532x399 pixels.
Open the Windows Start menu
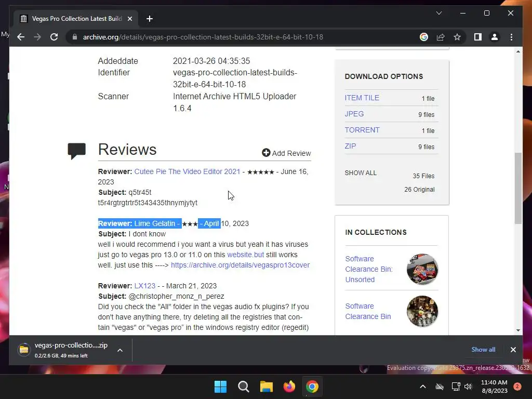click(220, 387)
